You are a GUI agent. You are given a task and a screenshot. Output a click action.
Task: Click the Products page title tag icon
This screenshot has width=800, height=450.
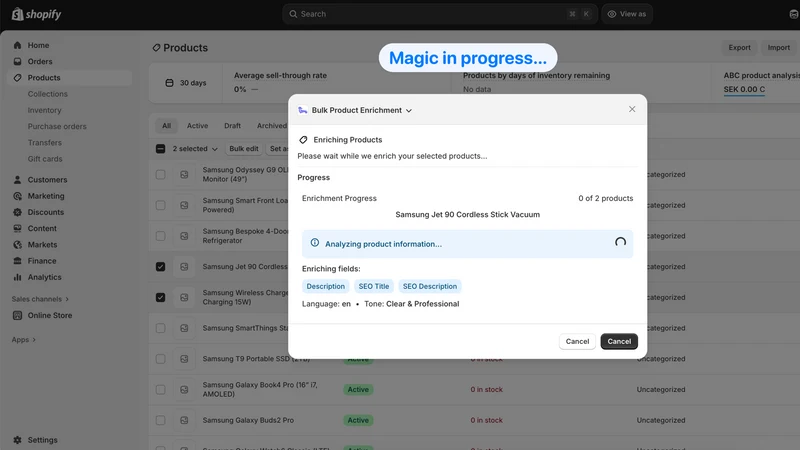click(156, 47)
